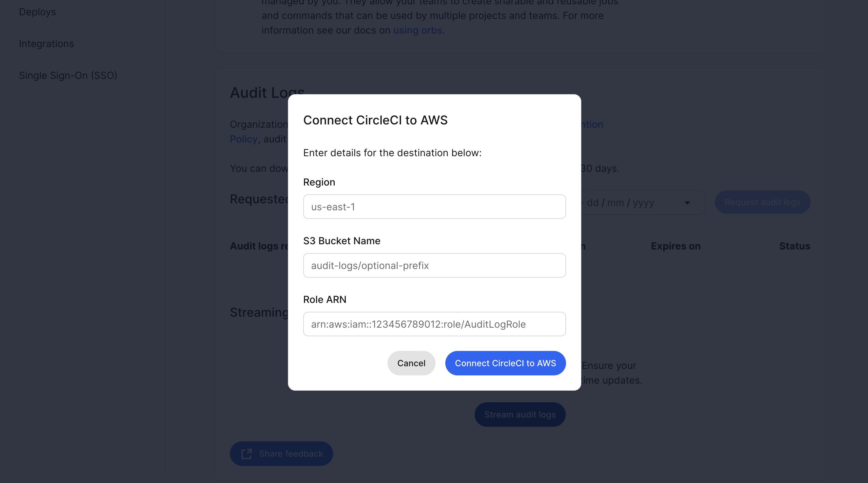Open Deploys in the sidebar

[x=37, y=12]
